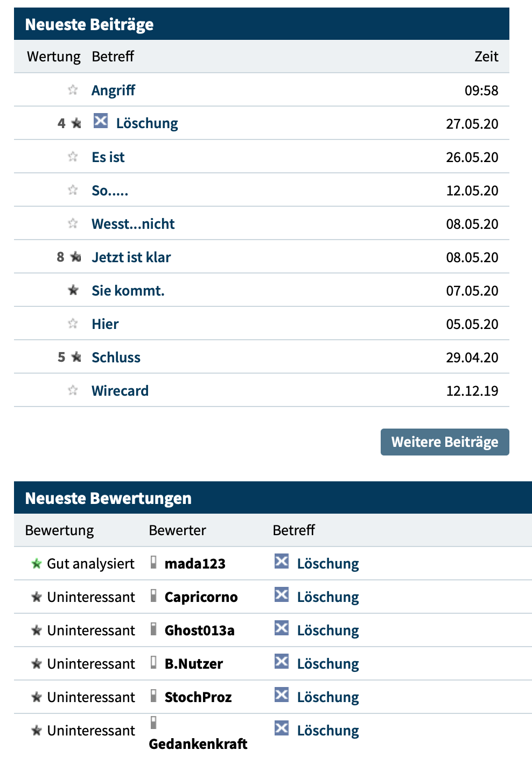Select the filled star beside Sie kommt.
The height and width of the screenshot is (757, 532).
73,290
